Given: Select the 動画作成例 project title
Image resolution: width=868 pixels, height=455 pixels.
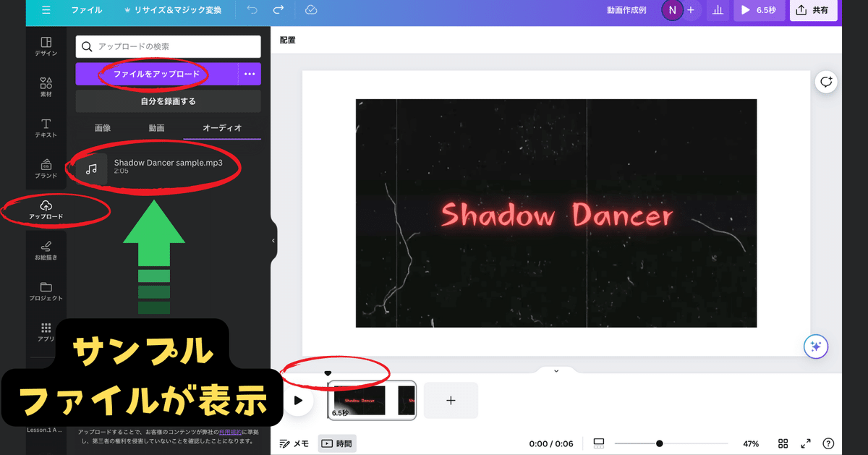Looking at the screenshot, I should [x=626, y=10].
